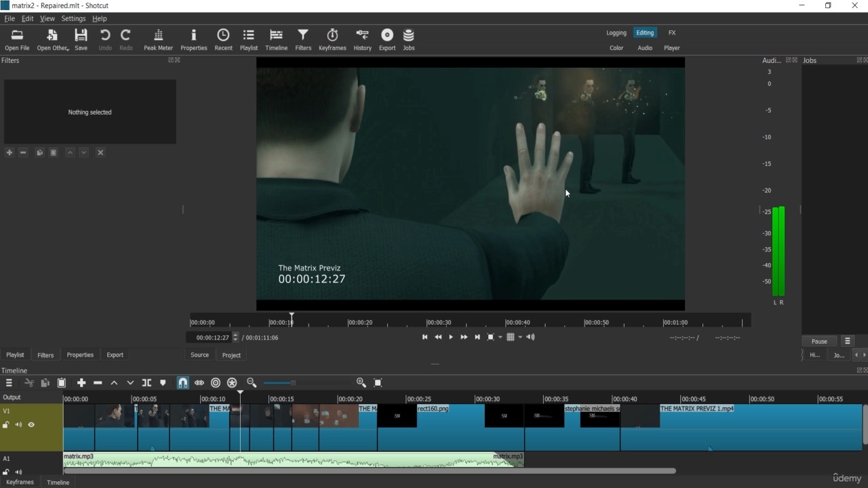
Task: Toggle timeline snapping magnet
Action: coord(183,383)
